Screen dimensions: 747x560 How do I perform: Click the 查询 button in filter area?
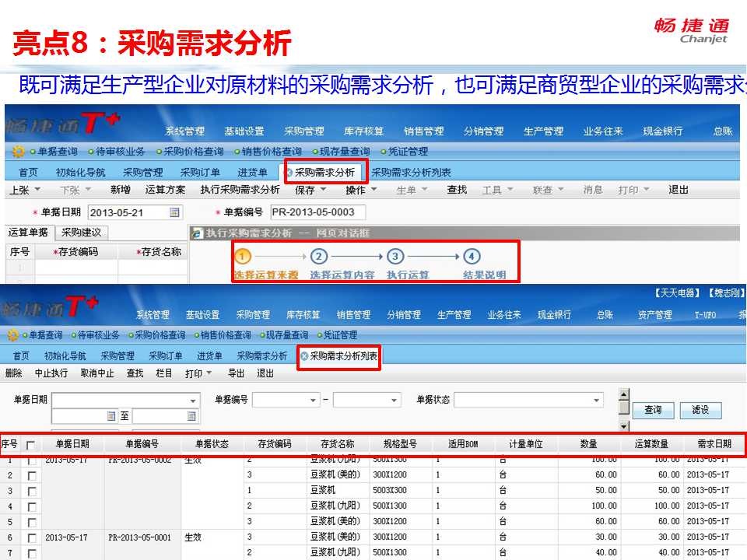[x=652, y=410]
